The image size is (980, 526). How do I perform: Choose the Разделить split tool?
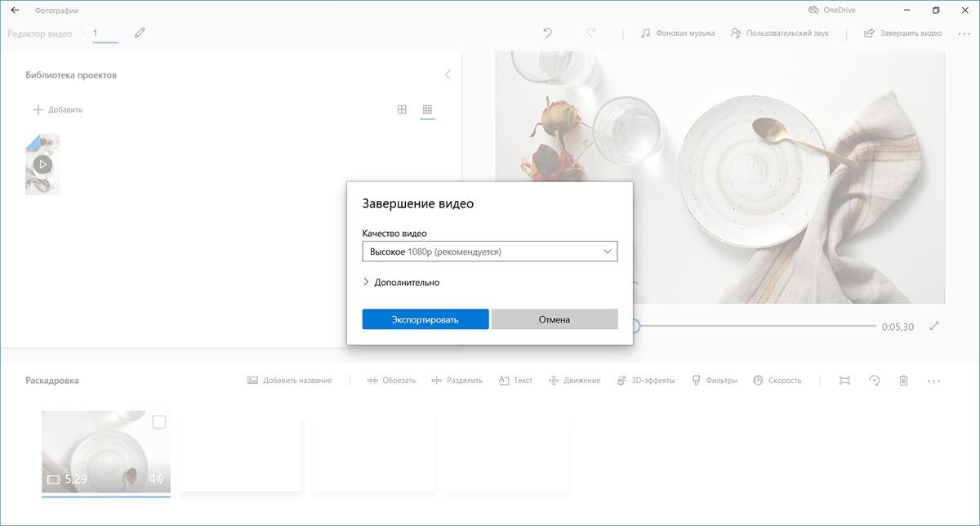tap(457, 381)
